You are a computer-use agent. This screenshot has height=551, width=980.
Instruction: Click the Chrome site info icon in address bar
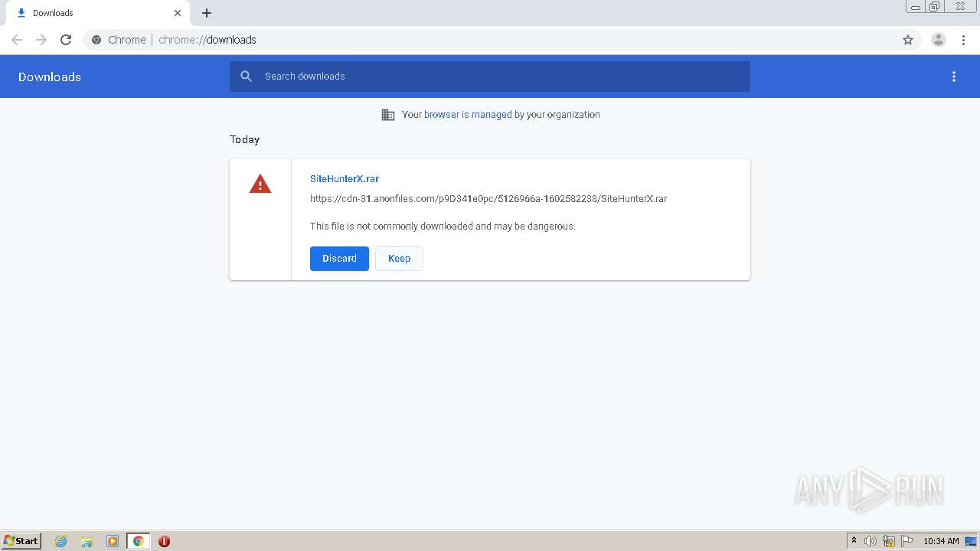tap(96, 40)
